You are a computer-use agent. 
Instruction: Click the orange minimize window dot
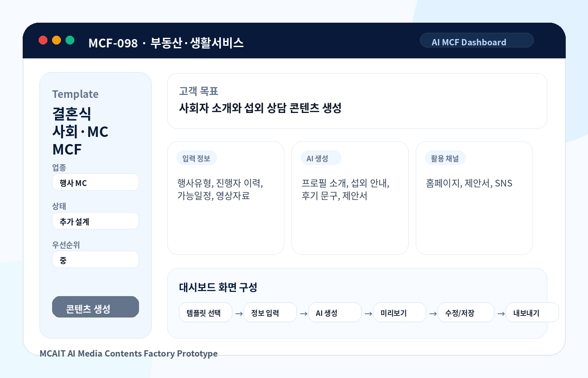(56, 40)
